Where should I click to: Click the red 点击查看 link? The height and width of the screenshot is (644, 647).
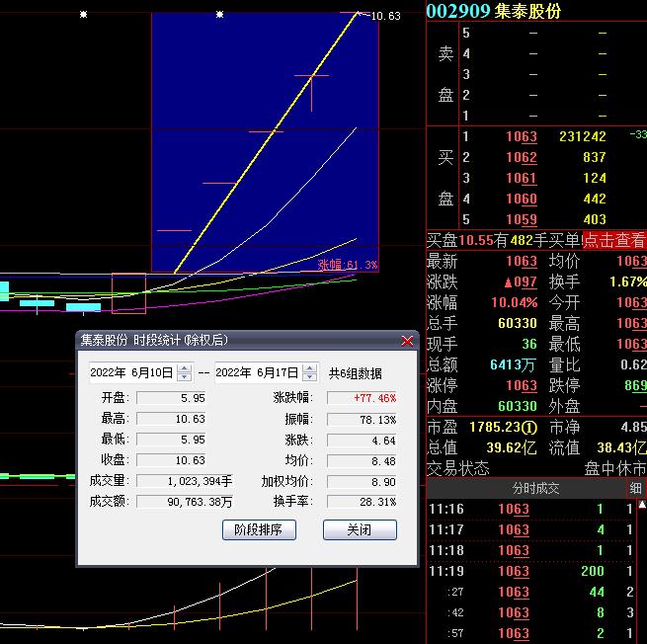613,240
